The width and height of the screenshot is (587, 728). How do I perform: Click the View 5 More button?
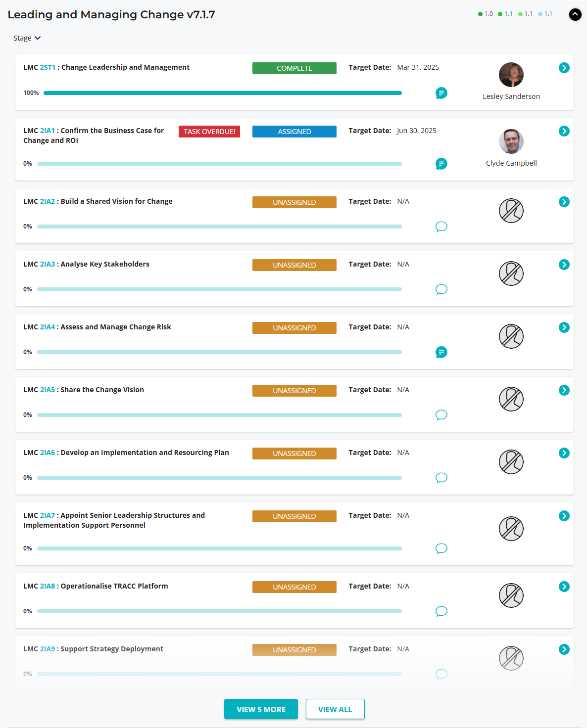click(261, 709)
